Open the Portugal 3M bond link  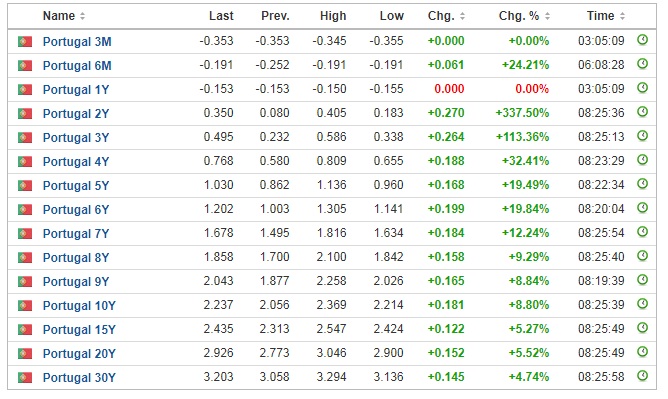pos(77,42)
